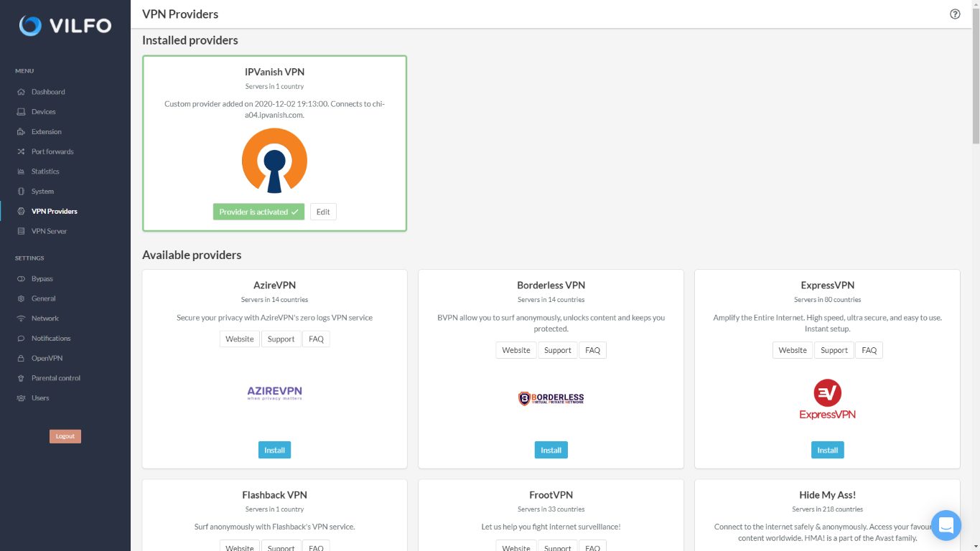Viewport: 980px width, 551px height.
Task: Click the Hide My Ass! provider title
Action: pyautogui.click(x=827, y=495)
